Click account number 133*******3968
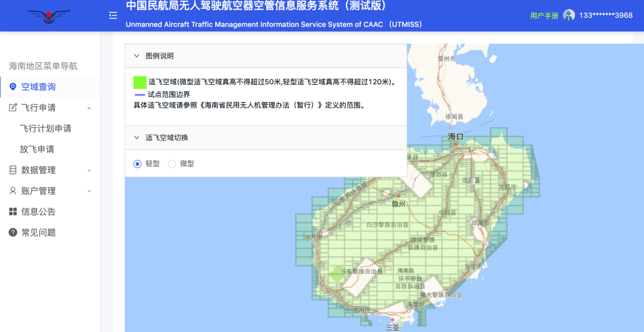This screenshot has height=332, width=644. tap(606, 15)
